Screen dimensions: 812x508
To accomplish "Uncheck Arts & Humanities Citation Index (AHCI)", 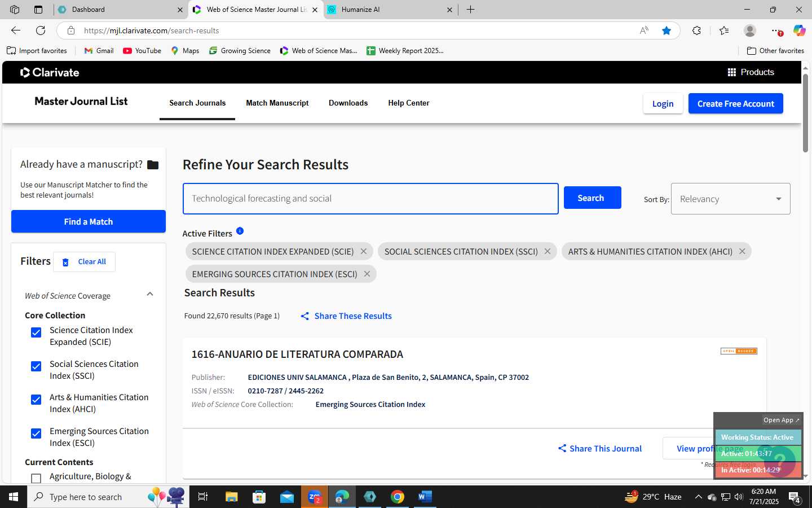I will 36,400.
